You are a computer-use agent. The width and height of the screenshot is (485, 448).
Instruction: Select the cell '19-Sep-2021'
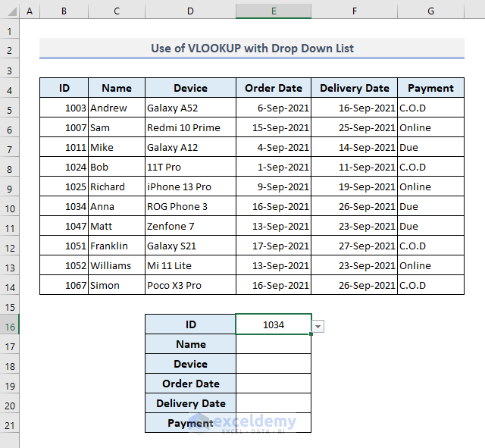(355, 186)
